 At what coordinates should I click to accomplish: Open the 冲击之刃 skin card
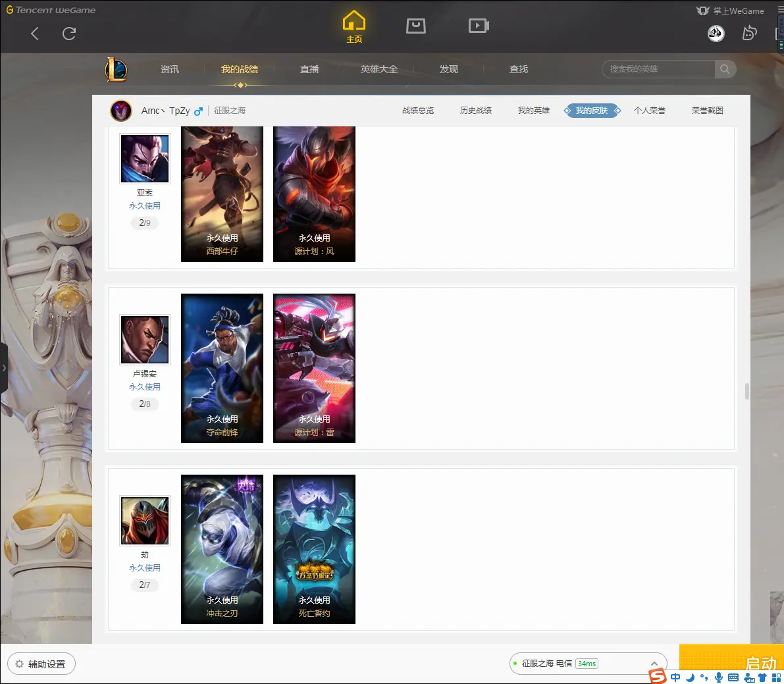coord(222,549)
